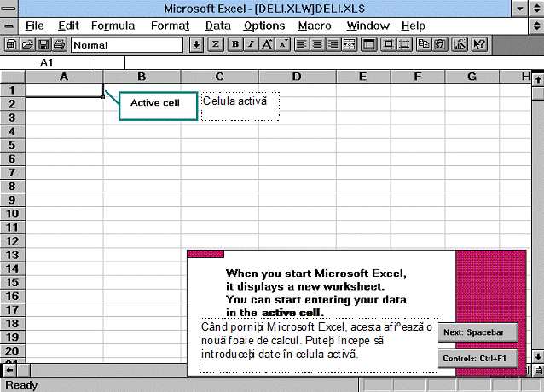Click the Controls: Ctrl+F1 button
The height and width of the screenshot is (392, 544).
[x=478, y=359]
